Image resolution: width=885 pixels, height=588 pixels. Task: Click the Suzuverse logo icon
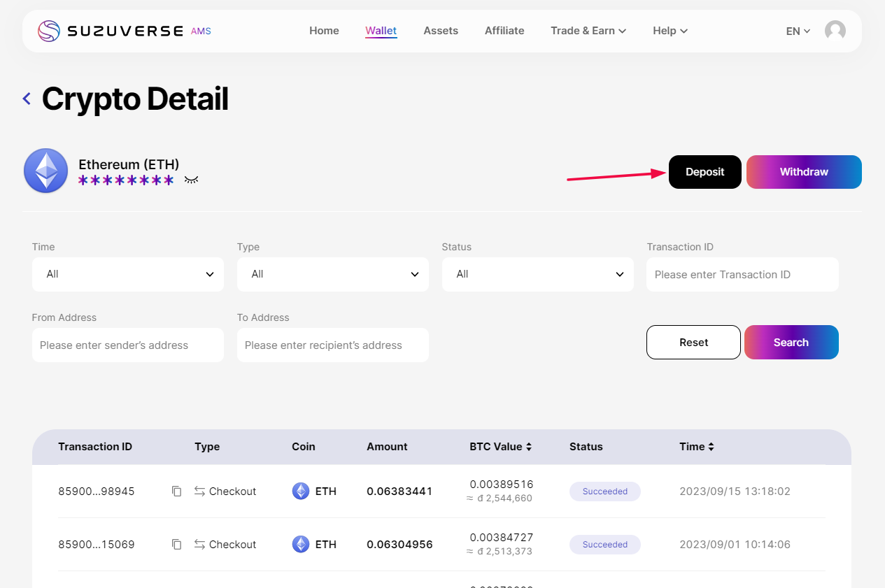[x=48, y=31]
